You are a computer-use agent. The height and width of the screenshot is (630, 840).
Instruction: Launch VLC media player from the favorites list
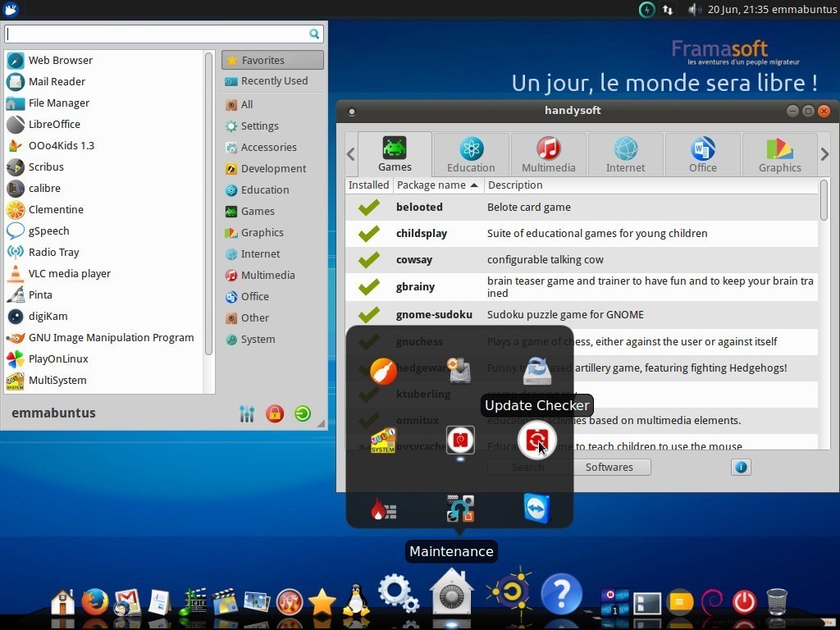(104, 274)
